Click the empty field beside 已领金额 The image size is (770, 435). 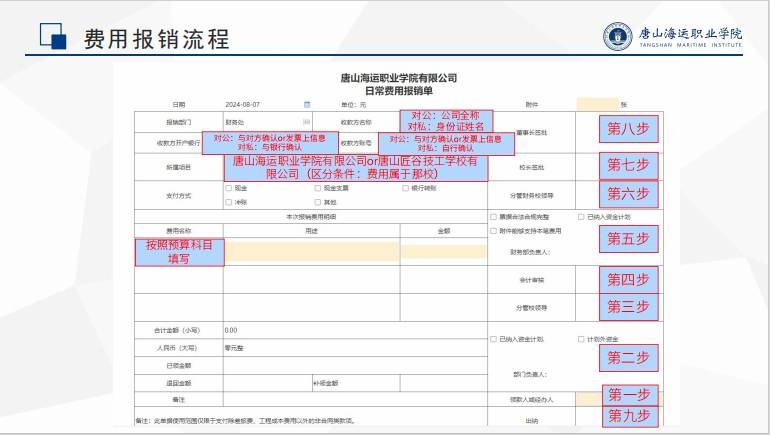[x=355, y=366]
